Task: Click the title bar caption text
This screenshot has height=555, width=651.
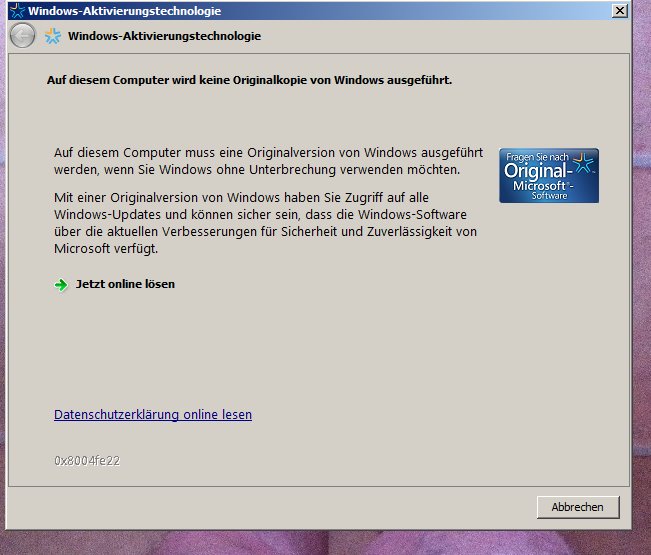Action: (x=125, y=11)
